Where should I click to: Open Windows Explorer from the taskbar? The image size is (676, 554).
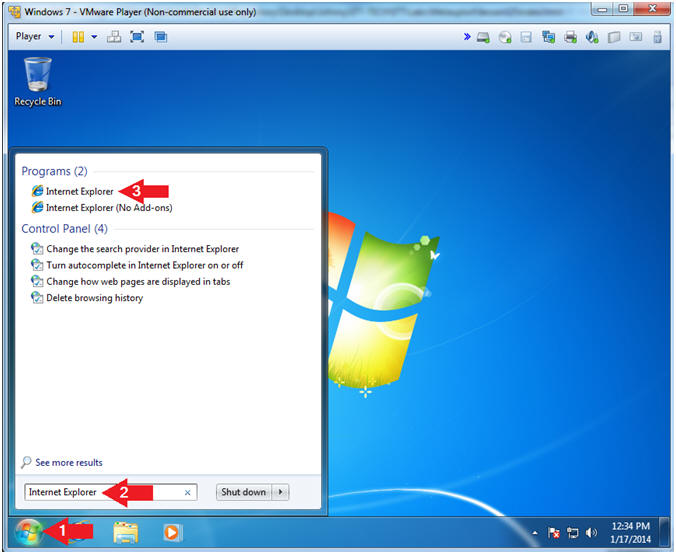(x=125, y=532)
